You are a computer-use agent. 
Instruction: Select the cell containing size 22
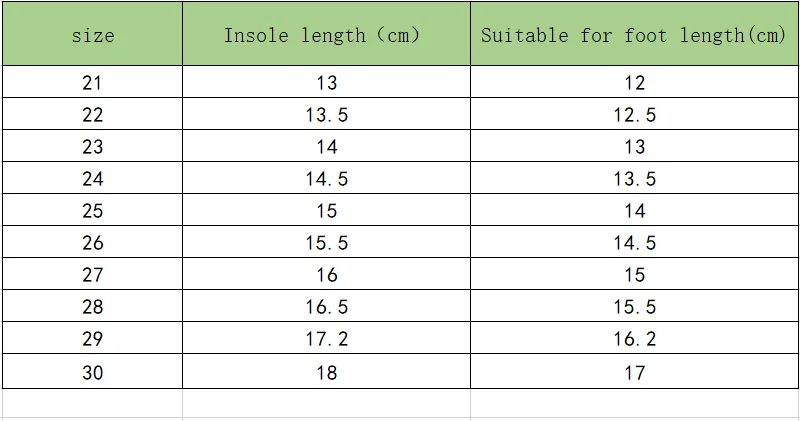tap(92, 114)
